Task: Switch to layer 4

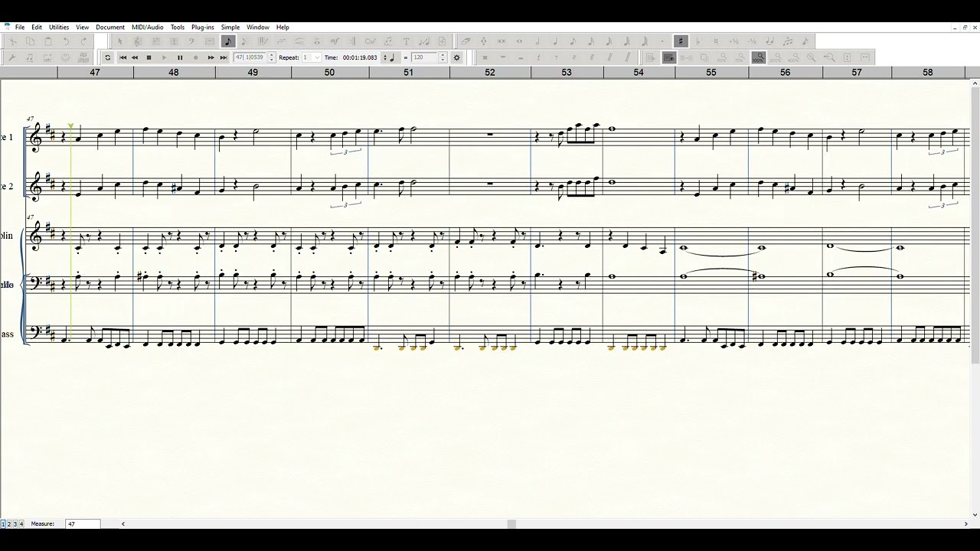Action: coord(21,524)
